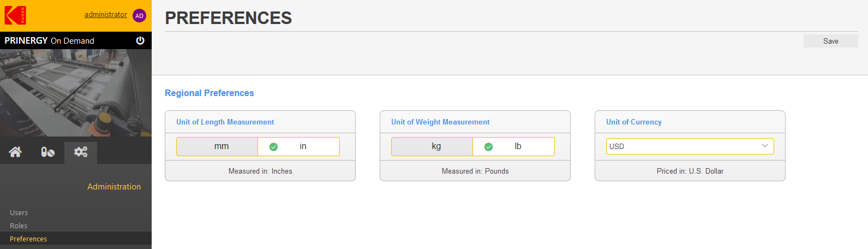This screenshot has width=868, height=249.
Task: Open Users in Administration menu
Action: 19,212
